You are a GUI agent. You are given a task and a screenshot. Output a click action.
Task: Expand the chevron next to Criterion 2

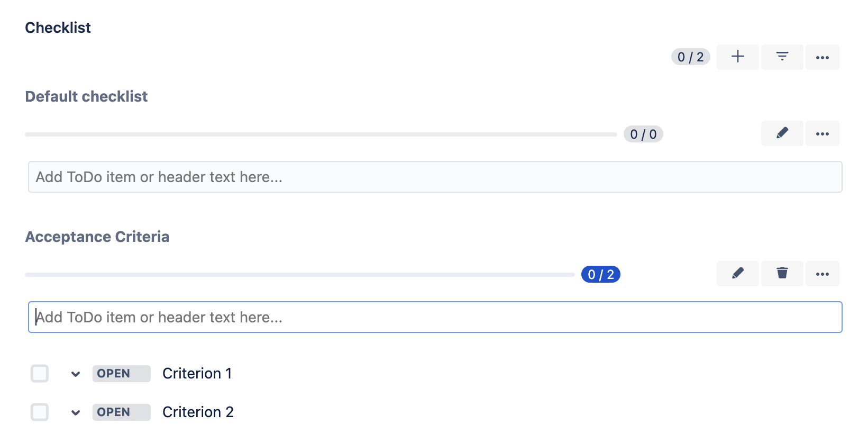click(x=76, y=412)
